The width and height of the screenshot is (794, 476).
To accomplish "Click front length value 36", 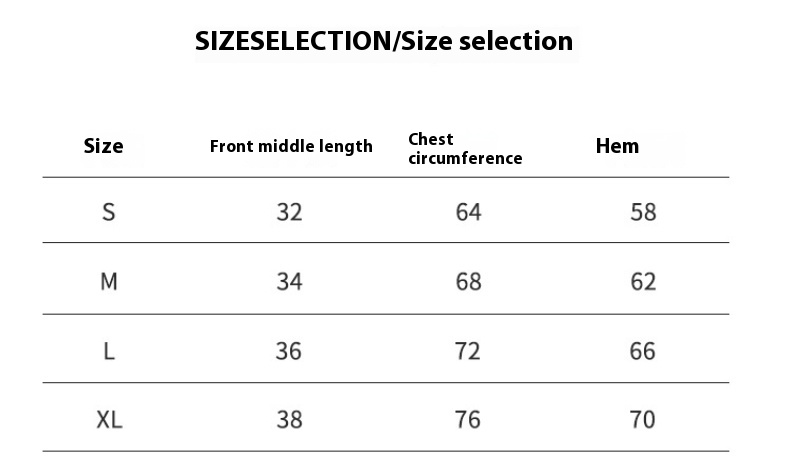I will pos(289,351).
